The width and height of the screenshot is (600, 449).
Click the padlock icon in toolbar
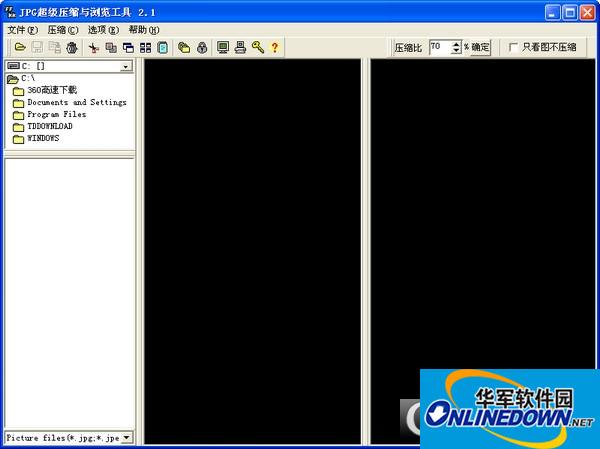click(x=202, y=47)
